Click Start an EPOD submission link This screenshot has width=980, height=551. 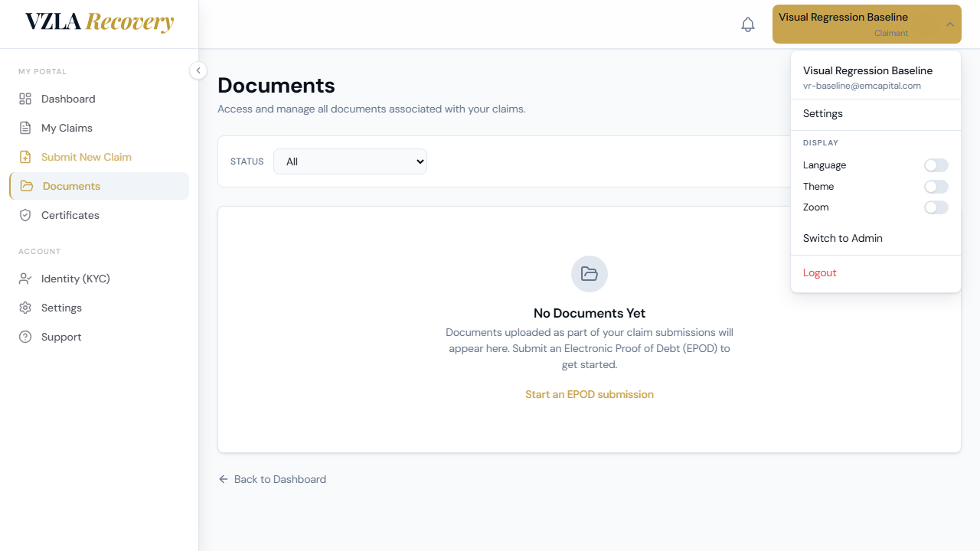coord(590,394)
